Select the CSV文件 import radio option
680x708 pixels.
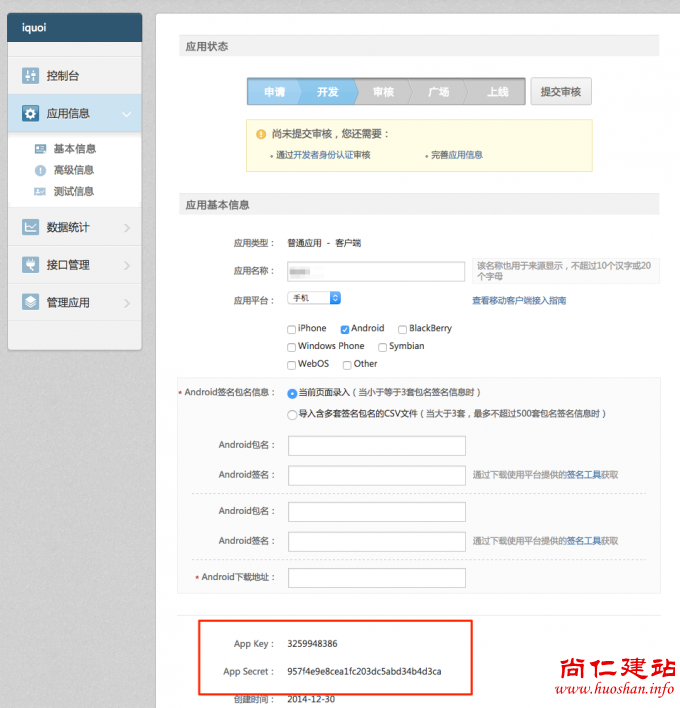[x=292, y=414]
